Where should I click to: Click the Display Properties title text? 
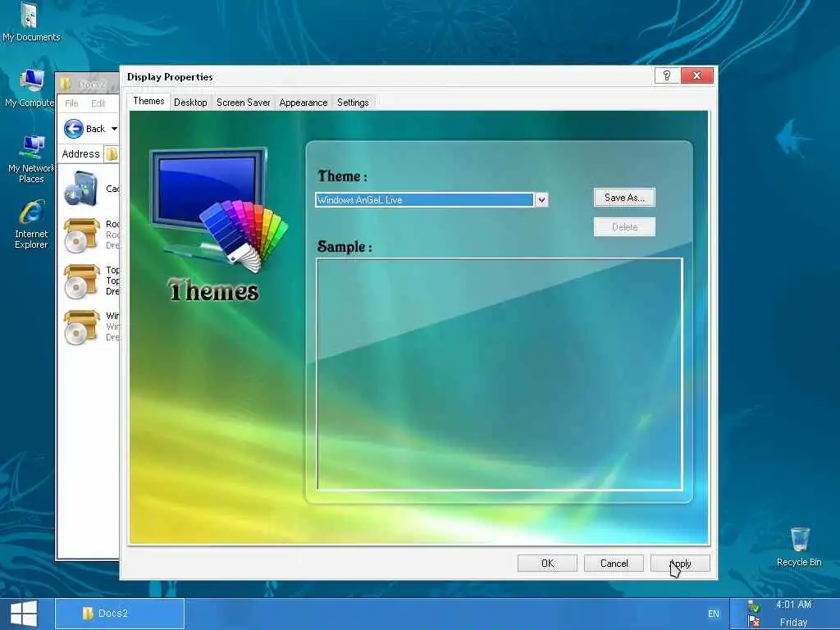click(x=170, y=76)
